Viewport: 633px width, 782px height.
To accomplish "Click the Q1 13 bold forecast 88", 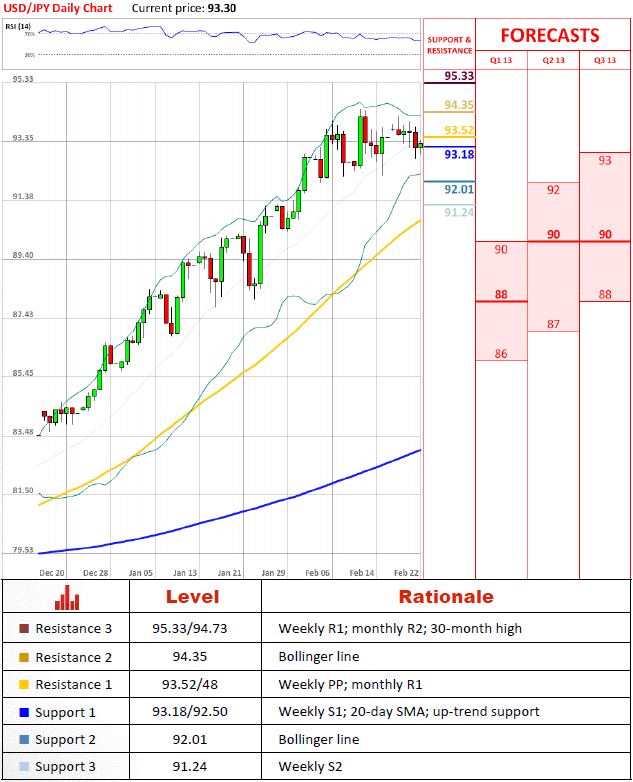I will pyautogui.click(x=501, y=295).
